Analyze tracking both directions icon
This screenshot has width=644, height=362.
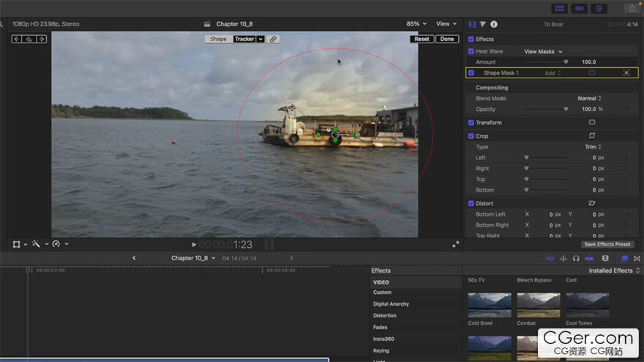click(29, 39)
